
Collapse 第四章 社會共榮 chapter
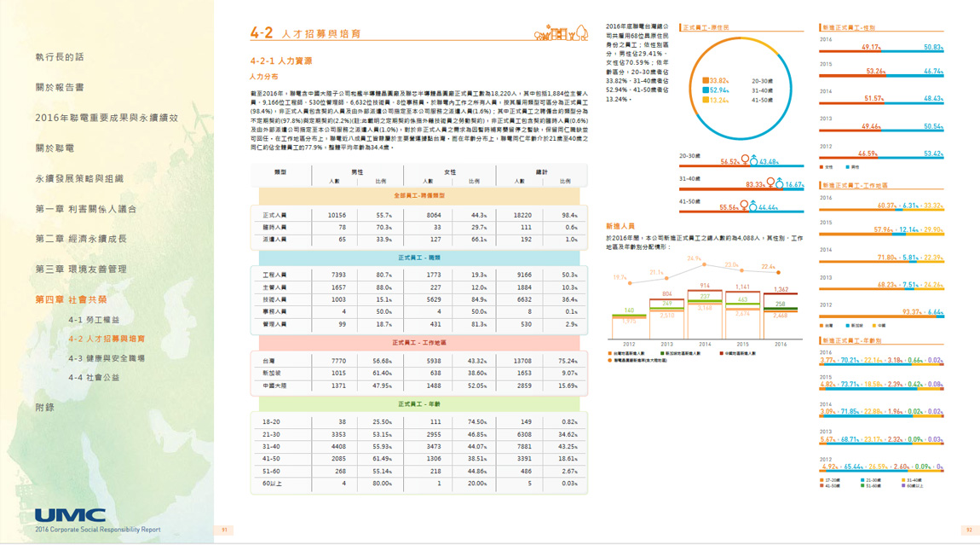(x=71, y=299)
